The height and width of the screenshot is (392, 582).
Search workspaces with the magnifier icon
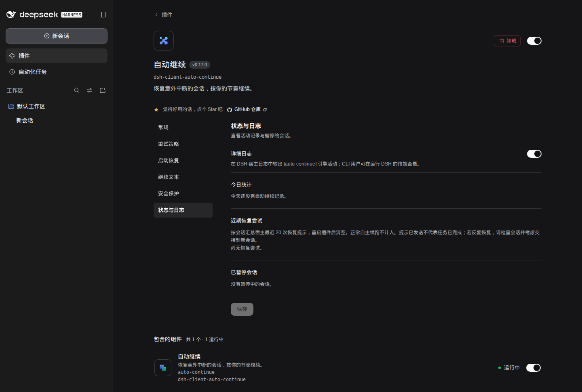(x=77, y=90)
